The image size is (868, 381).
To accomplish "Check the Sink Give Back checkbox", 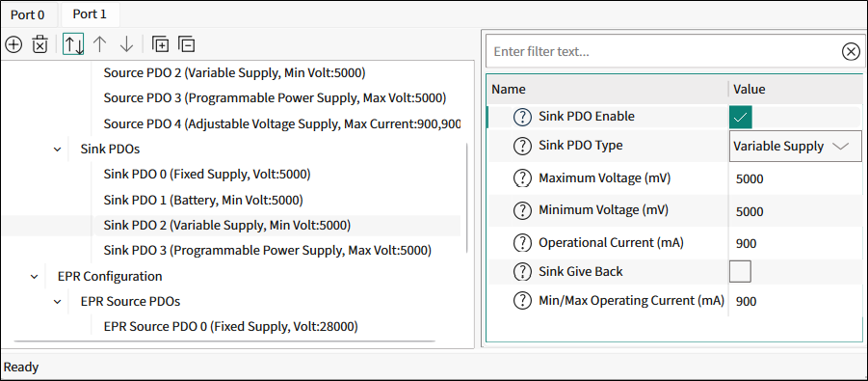I will [741, 272].
